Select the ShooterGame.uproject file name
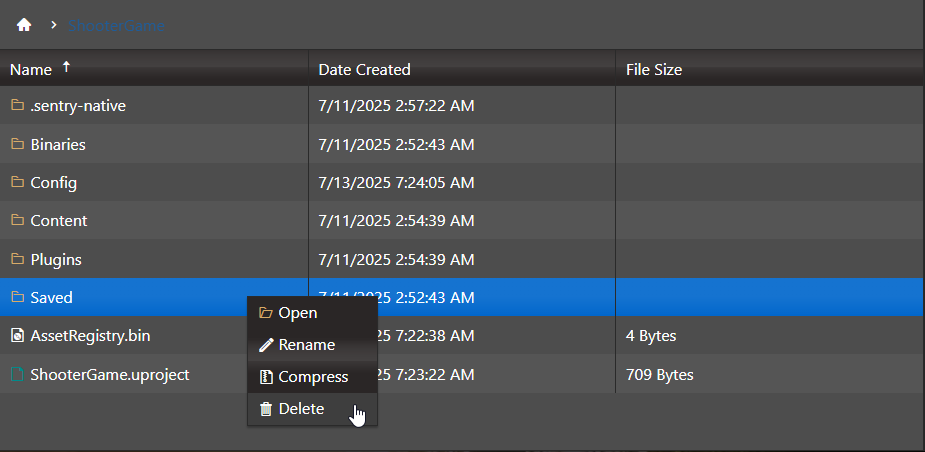This screenshot has width=925, height=452. (110, 375)
